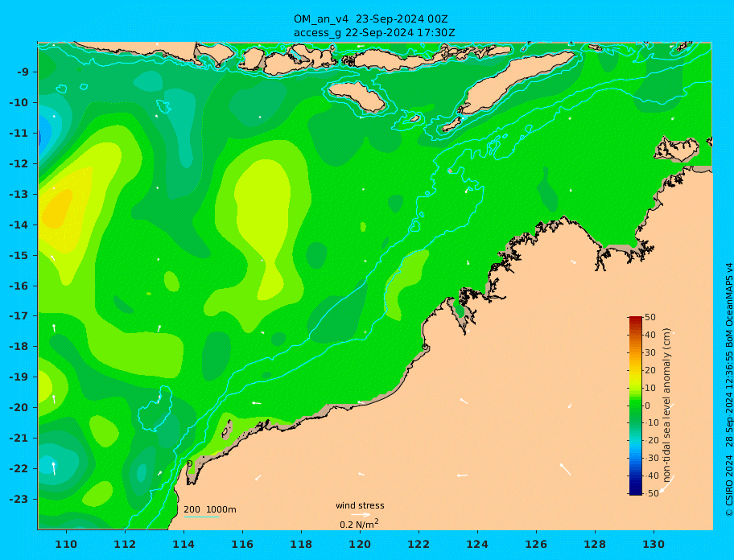Click the CSIRO 2024 BoM OceanMAPS copyright text
Screen dimensions: 734x560
pyautogui.click(x=728, y=389)
